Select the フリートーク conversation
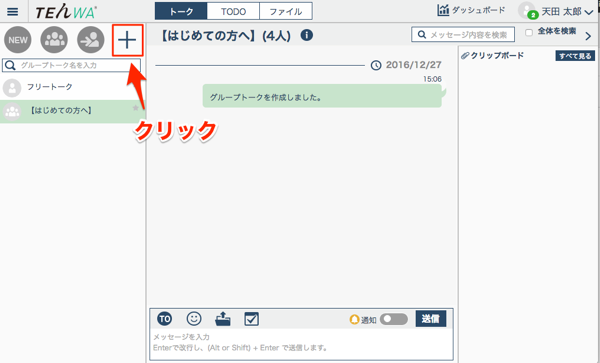 tap(73, 87)
